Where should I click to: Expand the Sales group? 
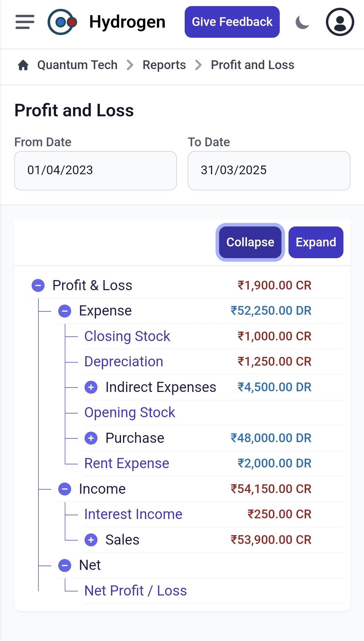point(91,540)
